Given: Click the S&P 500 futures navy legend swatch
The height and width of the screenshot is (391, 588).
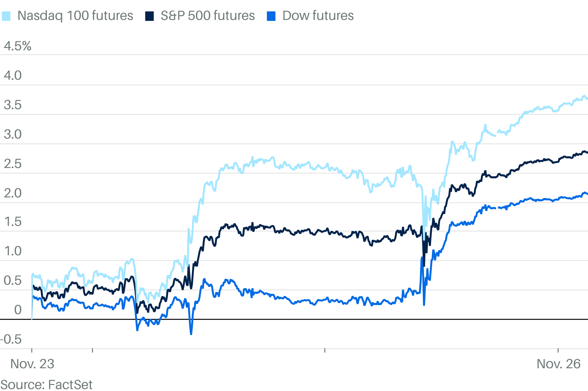Looking at the screenshot, I should pos(149,16).
